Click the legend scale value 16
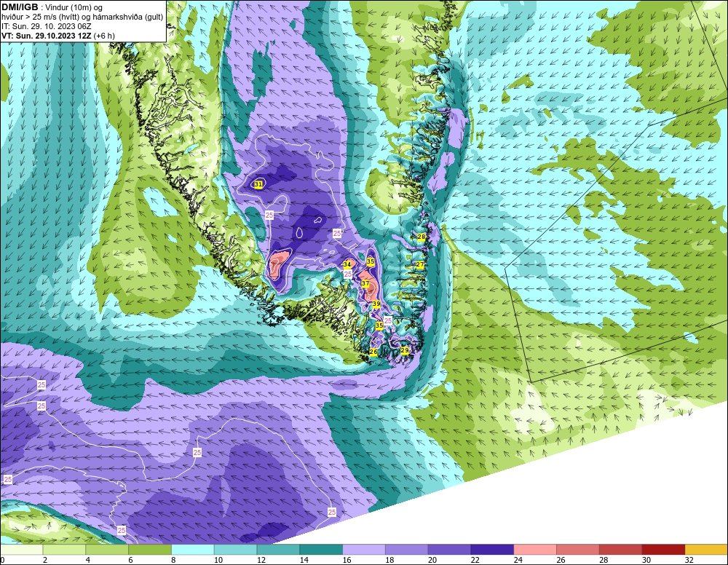 tap(347, 560)
